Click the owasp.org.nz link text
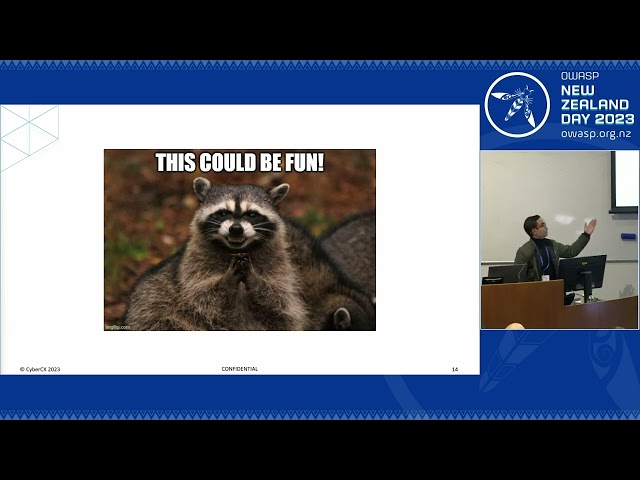640x480 pixels. (x=596, y=134)
